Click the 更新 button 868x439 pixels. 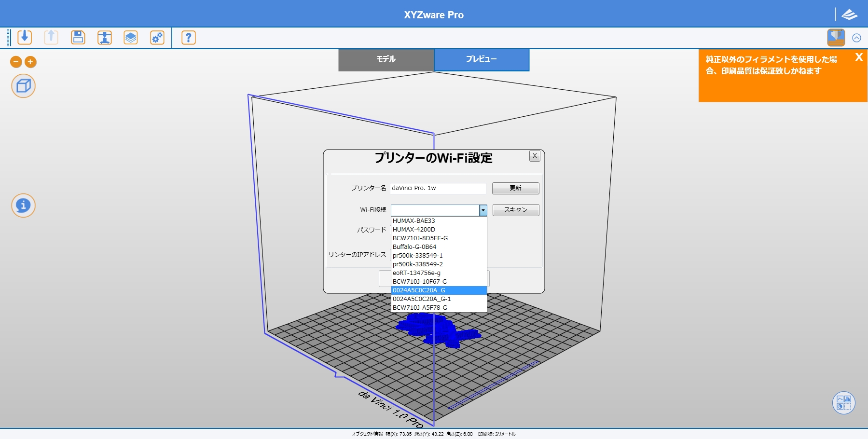[x=515, y=188]
